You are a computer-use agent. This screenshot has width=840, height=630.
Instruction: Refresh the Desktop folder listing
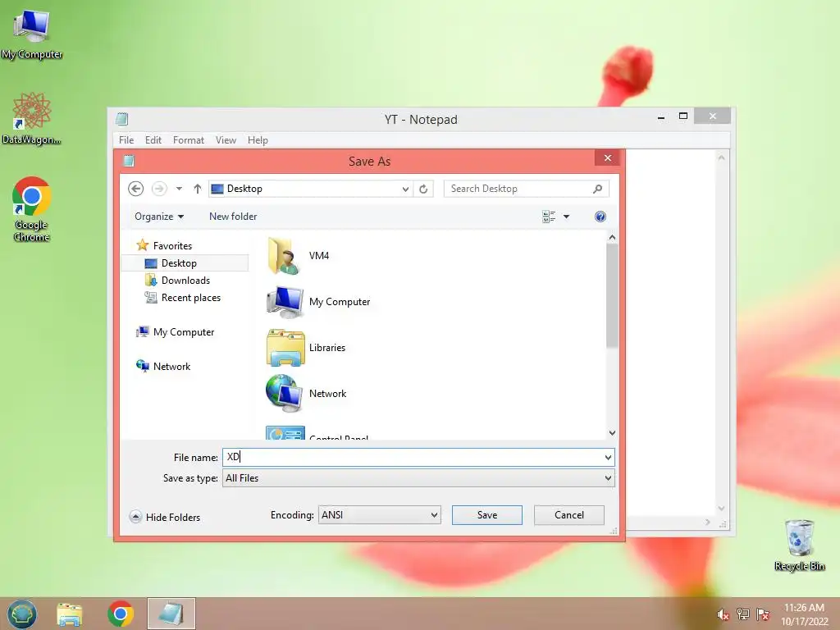423,189
